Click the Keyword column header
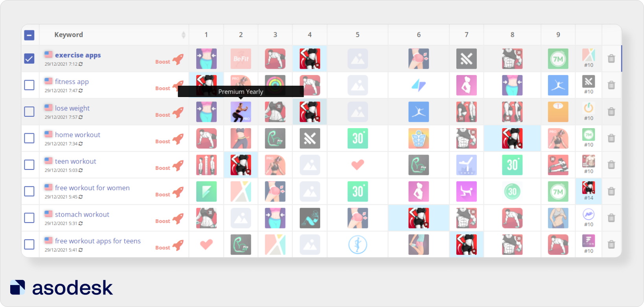Viewport: 644px width, 307px height. coord(68,35)
